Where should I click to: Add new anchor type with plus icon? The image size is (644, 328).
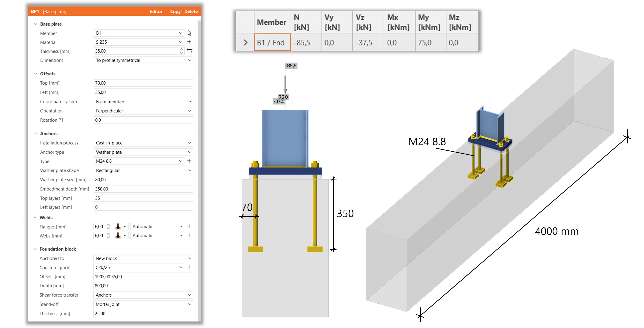189,161
